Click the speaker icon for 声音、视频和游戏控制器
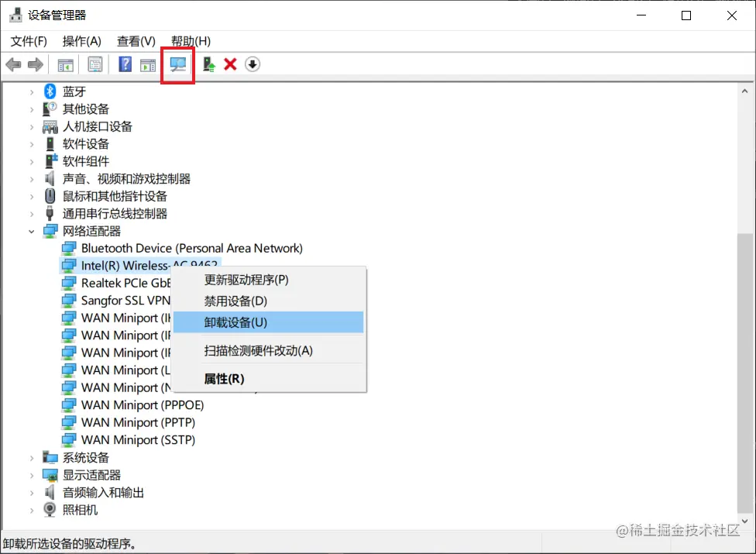This screenshot has width=756, height=554. [x=50, y=178]
